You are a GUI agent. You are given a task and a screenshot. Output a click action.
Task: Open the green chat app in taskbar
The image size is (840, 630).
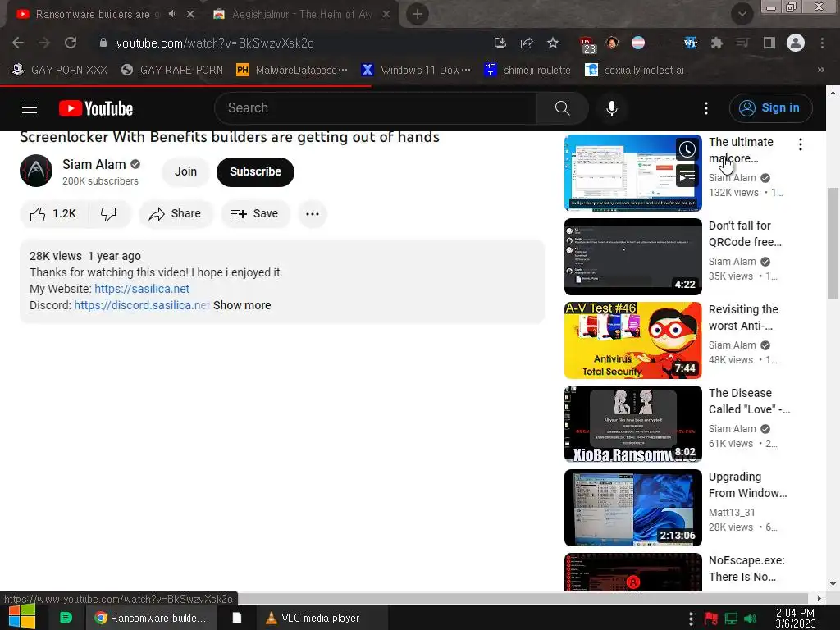coord(66,619)
